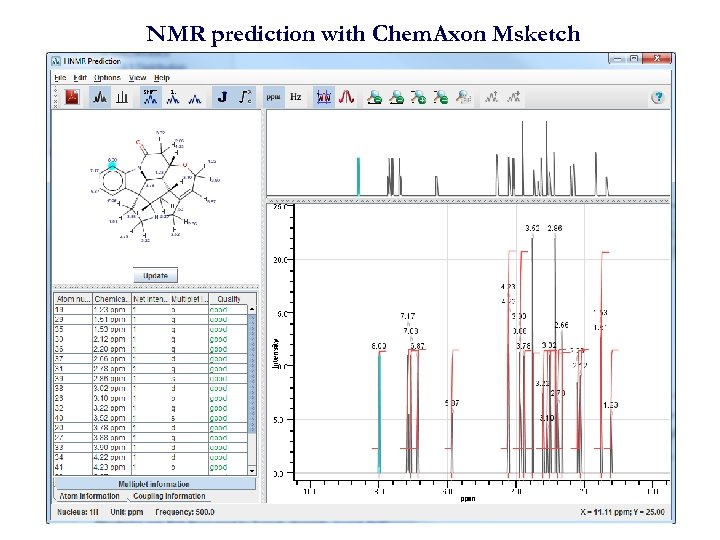Click the cyan highlighted atom in molecule
The width and height of the screenshot is (720, 540).
coord(112,166)
